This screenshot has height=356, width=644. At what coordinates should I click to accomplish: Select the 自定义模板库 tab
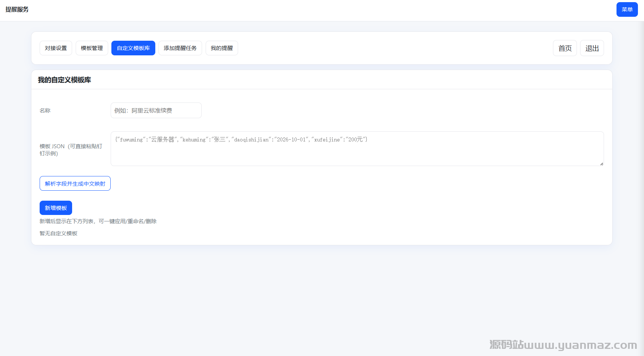point(133,48)
